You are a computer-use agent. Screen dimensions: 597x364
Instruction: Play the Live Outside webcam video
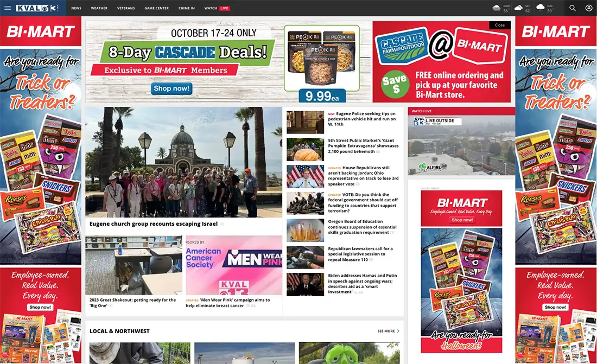461,145
